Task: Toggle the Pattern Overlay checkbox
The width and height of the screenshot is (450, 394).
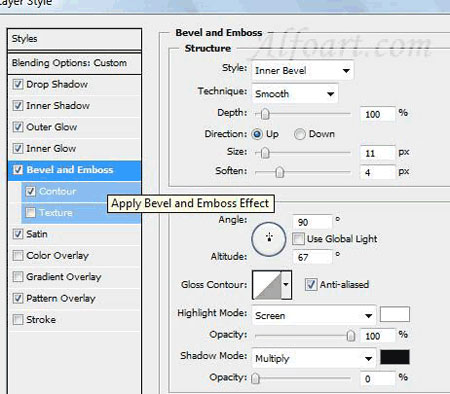Action: click(18, 298)
